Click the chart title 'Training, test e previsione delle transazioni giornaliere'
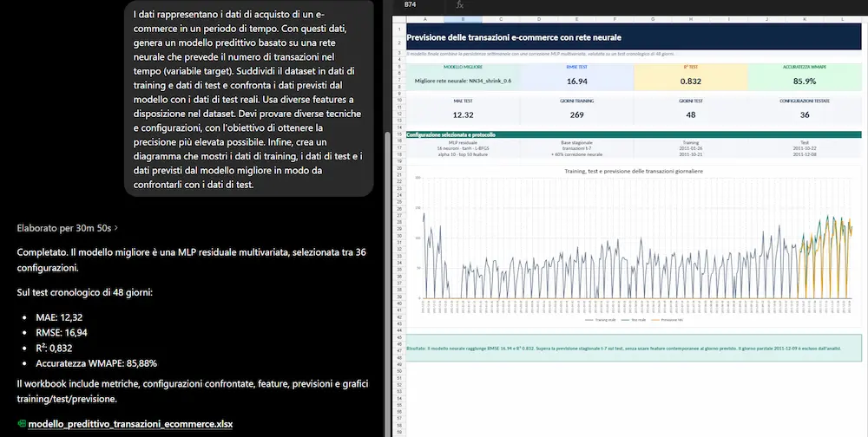Image resolution: width=868 pixels, height=437 pixels. tap(634, 171)
